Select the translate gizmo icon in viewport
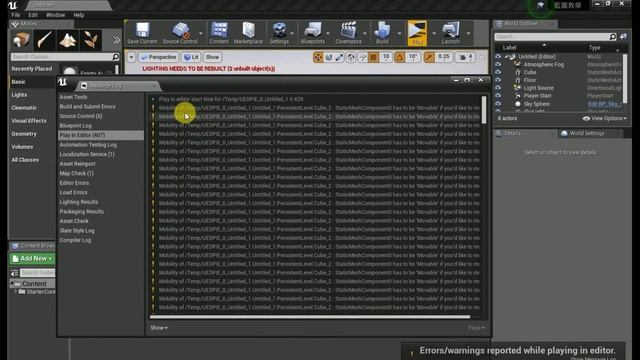Screen dimensions: 640x360 tap(318, 57)
